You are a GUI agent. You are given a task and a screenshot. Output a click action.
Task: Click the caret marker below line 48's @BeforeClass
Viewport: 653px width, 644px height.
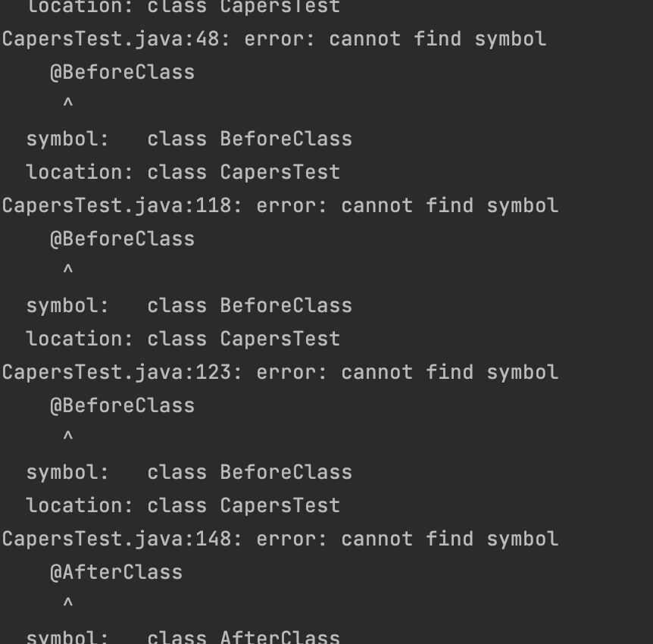click(68, 104)
